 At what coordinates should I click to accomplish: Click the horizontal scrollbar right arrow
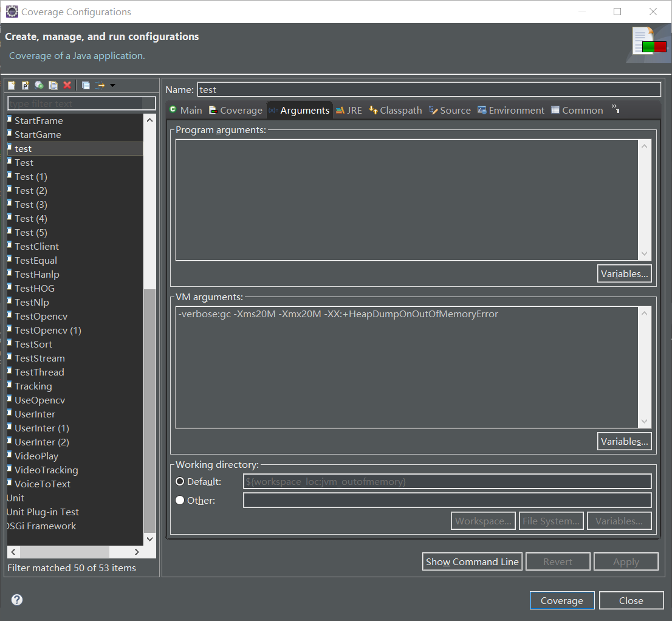(137, 552)
